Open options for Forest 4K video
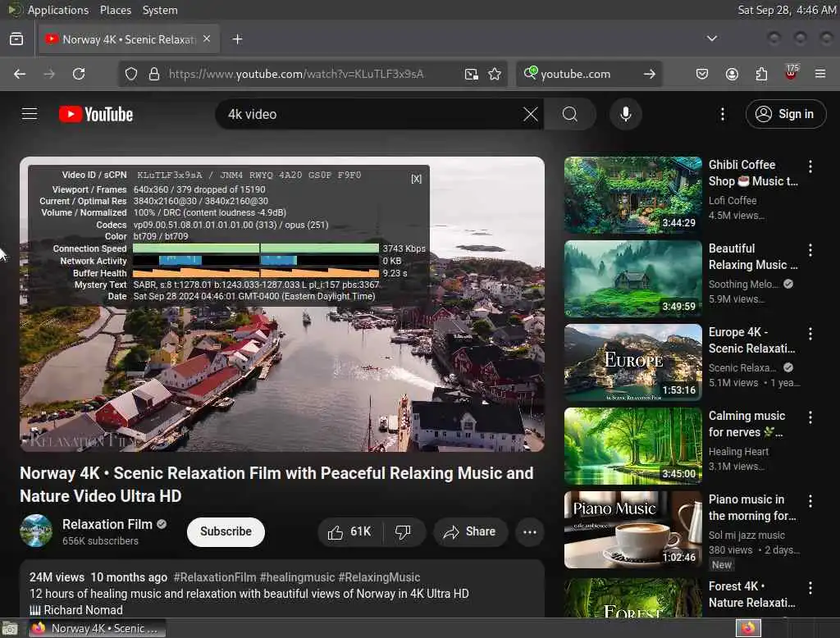Viewport: 840px width, 638px height. 810,588
